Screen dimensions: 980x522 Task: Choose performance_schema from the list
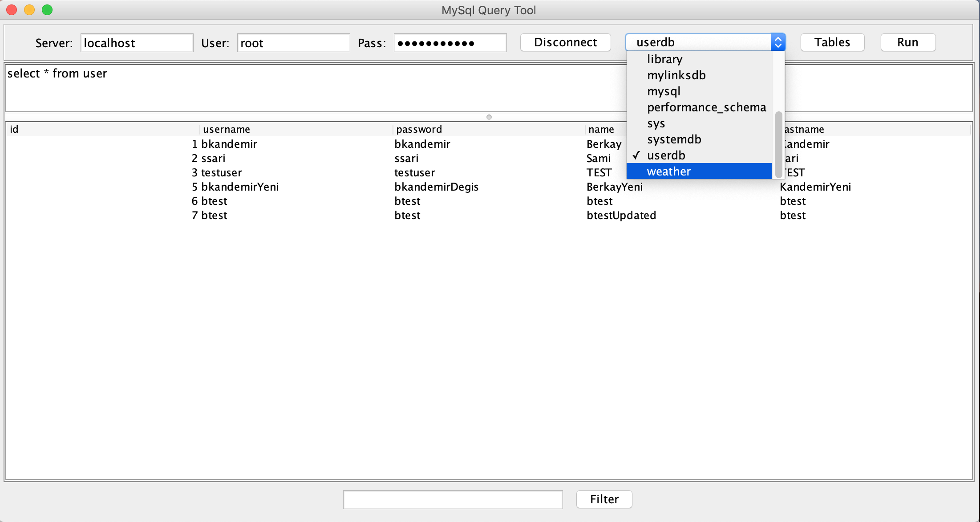[x=706, y=107]
